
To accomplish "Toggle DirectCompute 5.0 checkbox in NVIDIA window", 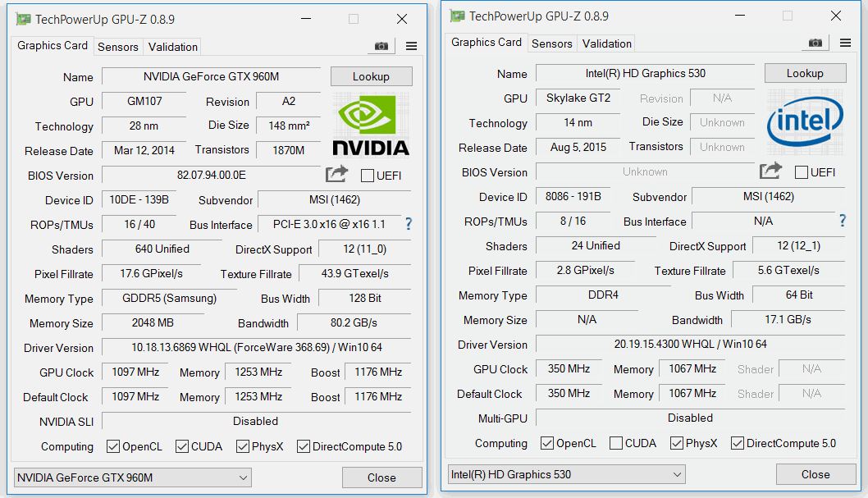I will coord(304,446).
